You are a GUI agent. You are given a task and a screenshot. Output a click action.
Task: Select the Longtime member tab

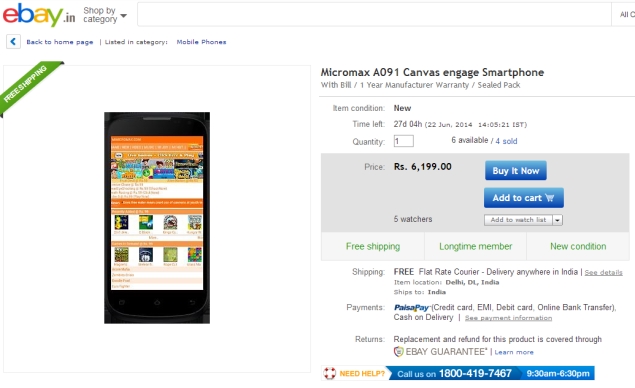475,246
